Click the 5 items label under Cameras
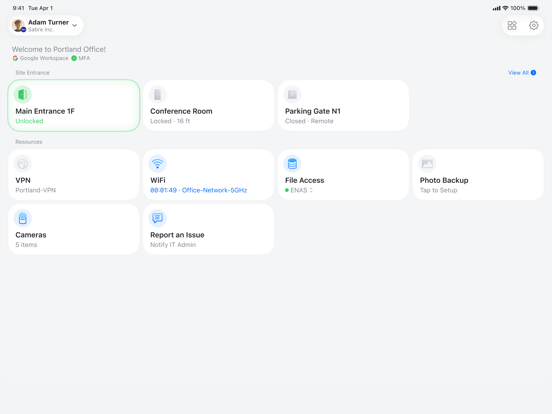 coord(26,245)
